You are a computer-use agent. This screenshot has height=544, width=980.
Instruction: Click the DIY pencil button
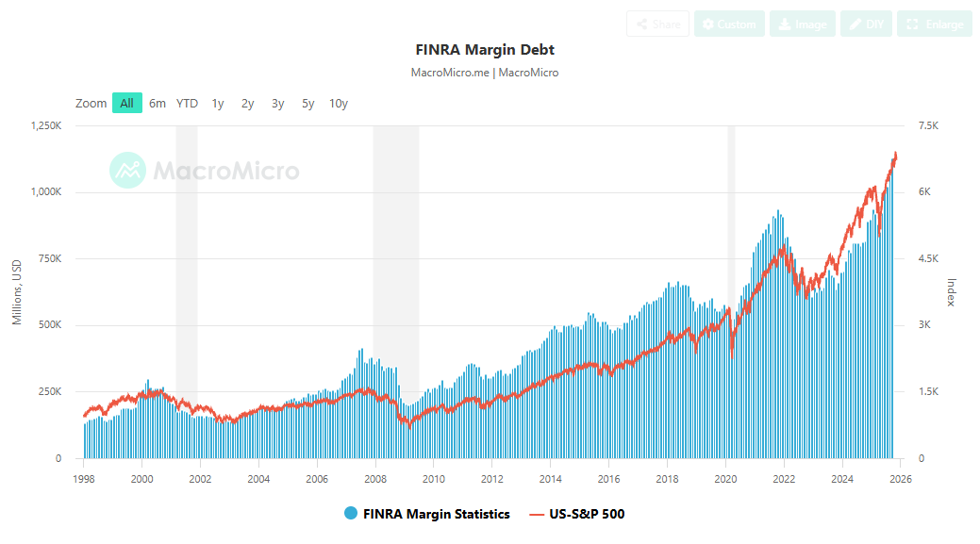(x=865, y=25)
